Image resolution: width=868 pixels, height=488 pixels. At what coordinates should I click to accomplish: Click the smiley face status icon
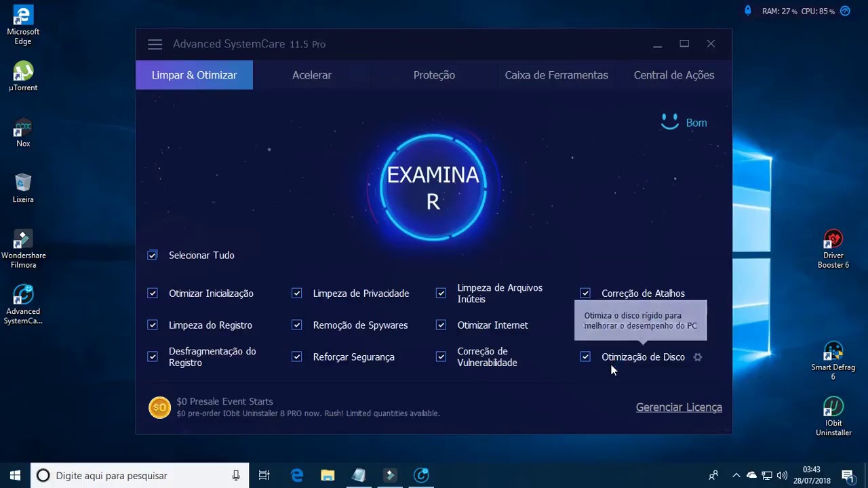(669, 122)
